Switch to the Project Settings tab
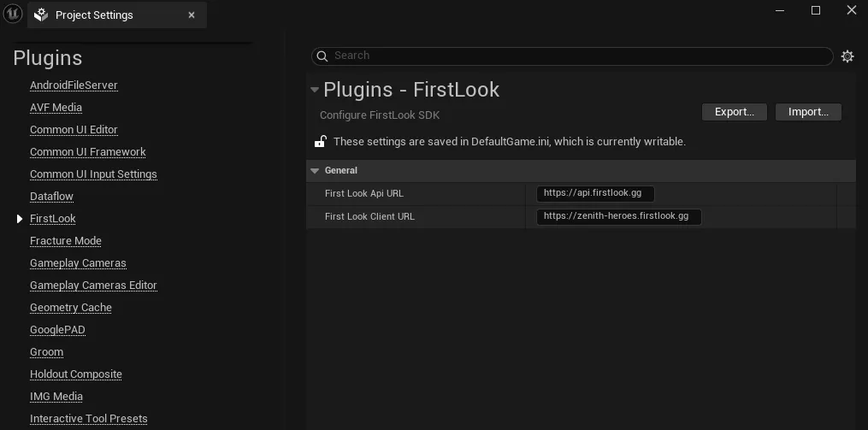 (117, 15)
